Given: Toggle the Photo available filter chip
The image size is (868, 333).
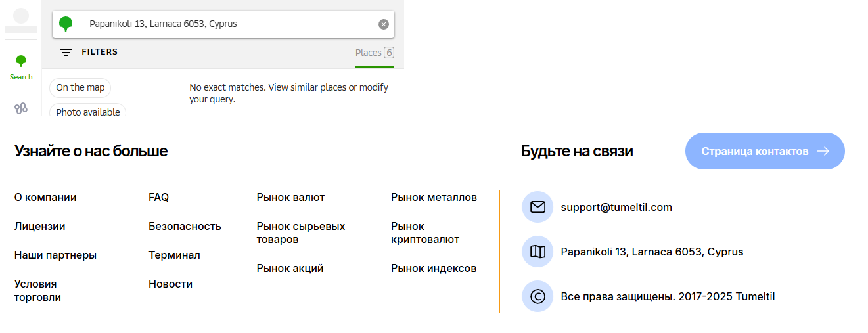Looking at the screenshot, I should tap(88, 112).
